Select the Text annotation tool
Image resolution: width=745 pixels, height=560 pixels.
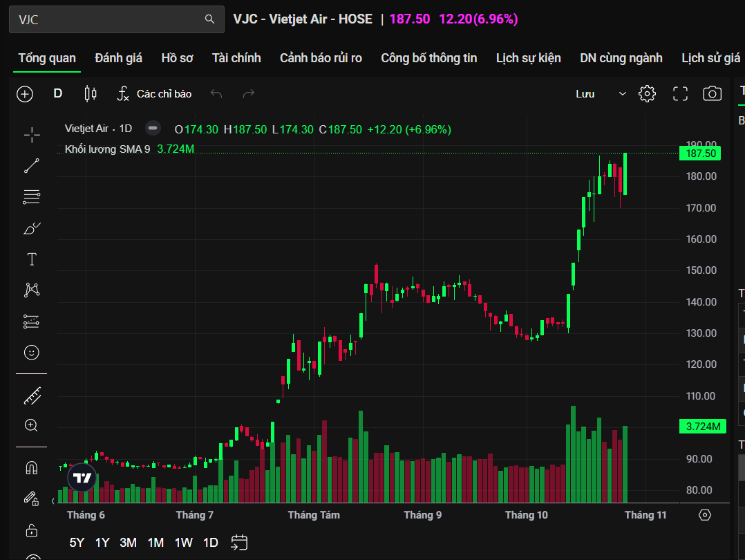click(32, 259)
